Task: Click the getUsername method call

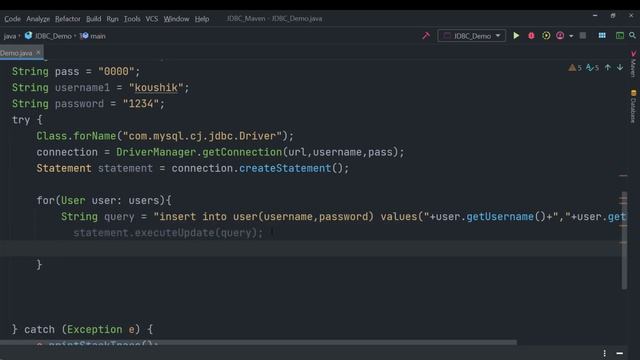Action: [500, 217]
